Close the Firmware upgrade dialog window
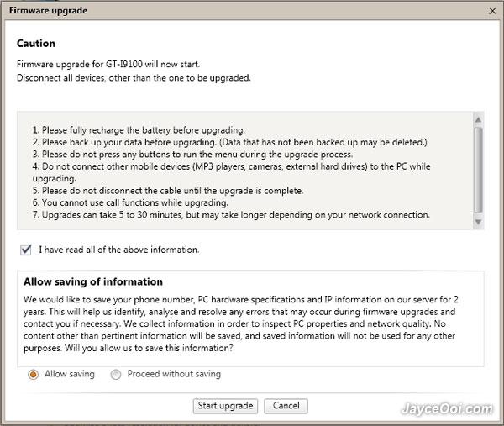Image resolution: width=504 pixels, height=426 pixels. pyautogui.click(x=491, y=10)
